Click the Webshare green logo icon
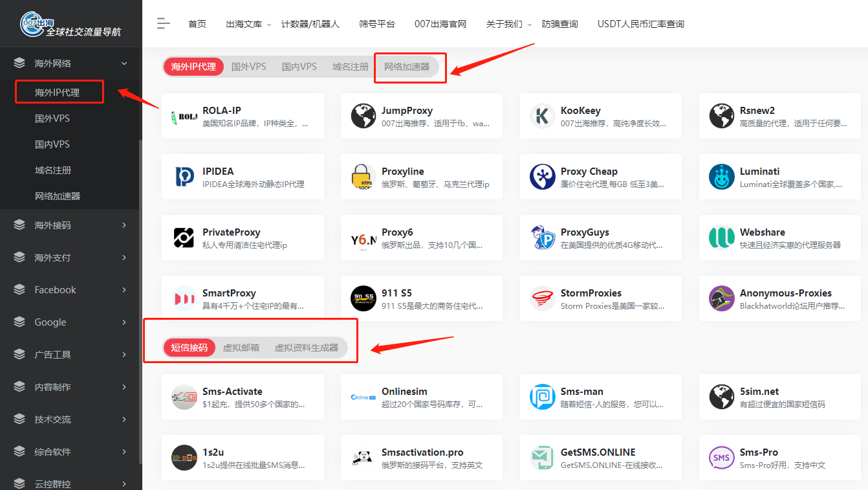The width and height of the screenshot is (868, 490). 721,238
